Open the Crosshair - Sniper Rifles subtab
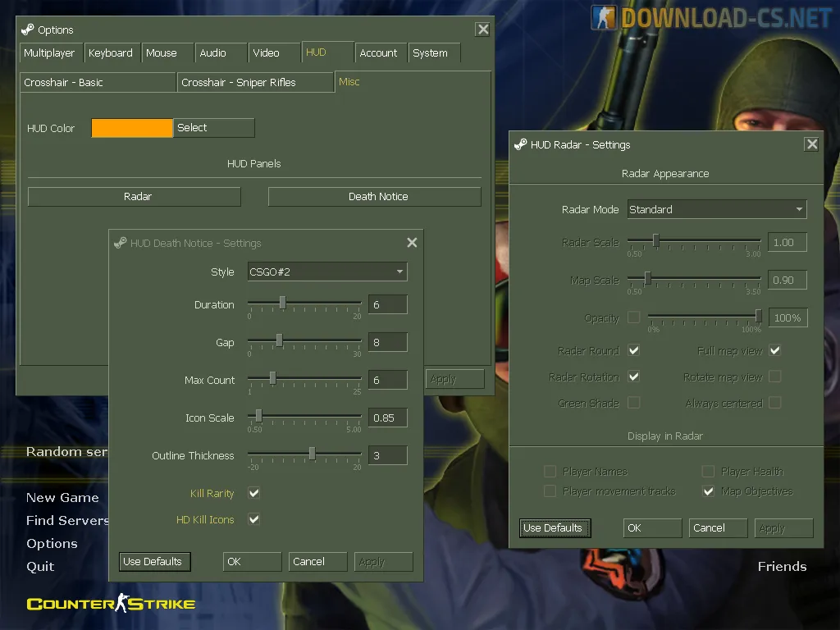The image size is (840, 630). pyautogui.click(x=256, y=83)
